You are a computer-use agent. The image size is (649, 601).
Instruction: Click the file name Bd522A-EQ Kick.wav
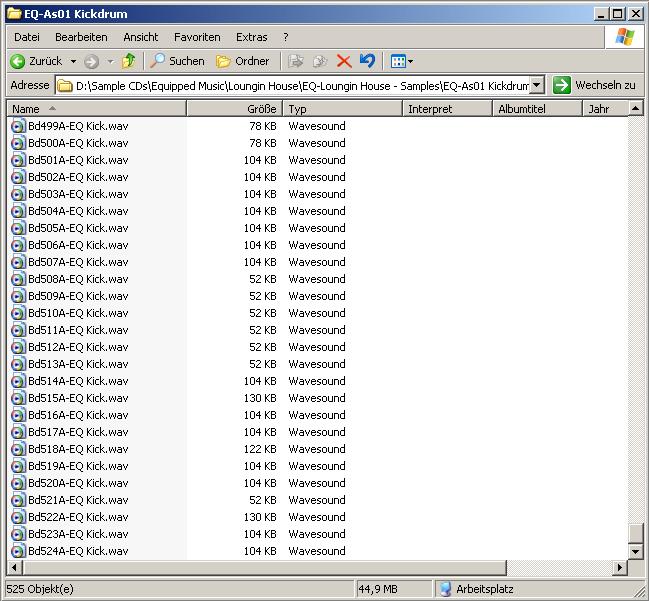78,517
